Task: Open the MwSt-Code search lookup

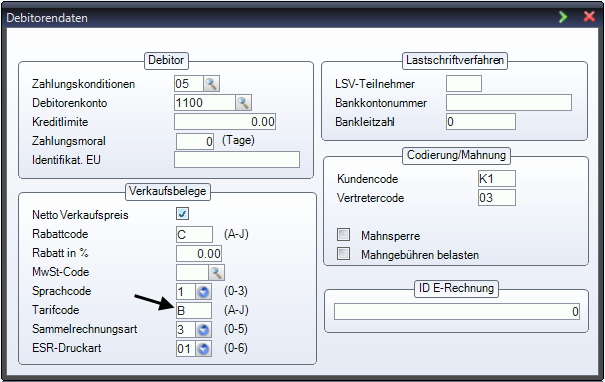Action: 216,272
